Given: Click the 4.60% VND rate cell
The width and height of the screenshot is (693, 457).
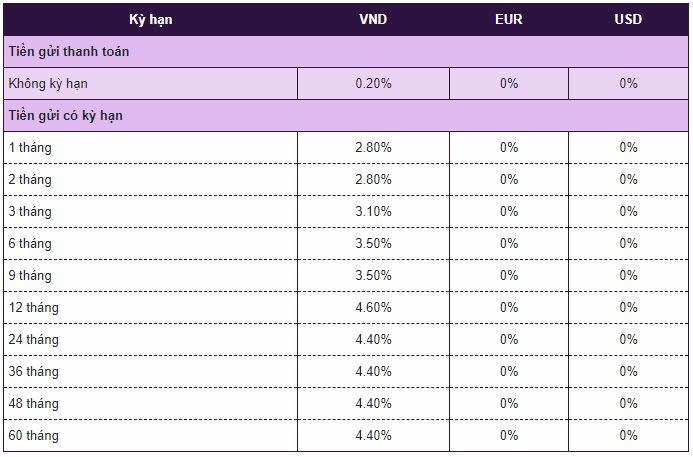Looking at the screenshot, I should 373,307.
